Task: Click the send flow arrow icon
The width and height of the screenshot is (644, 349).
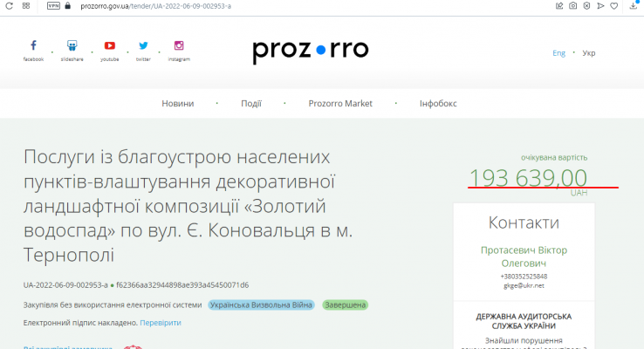Action: (600, 6)
